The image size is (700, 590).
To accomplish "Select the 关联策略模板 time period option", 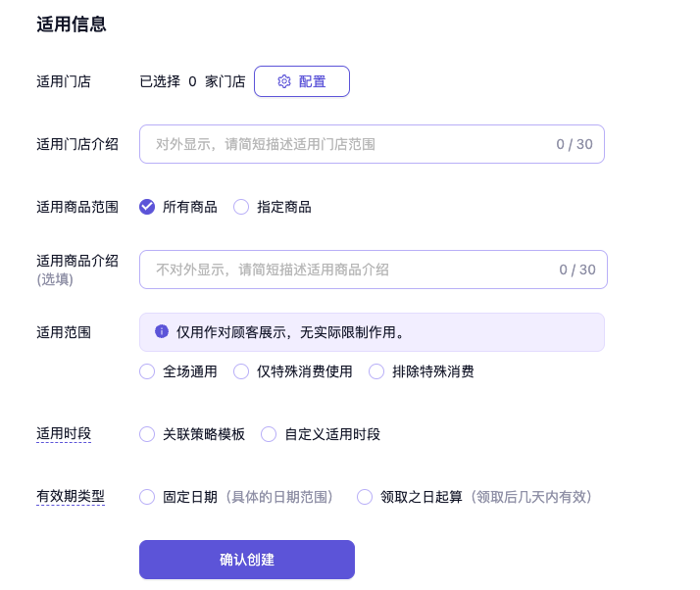I will point(147,434).
